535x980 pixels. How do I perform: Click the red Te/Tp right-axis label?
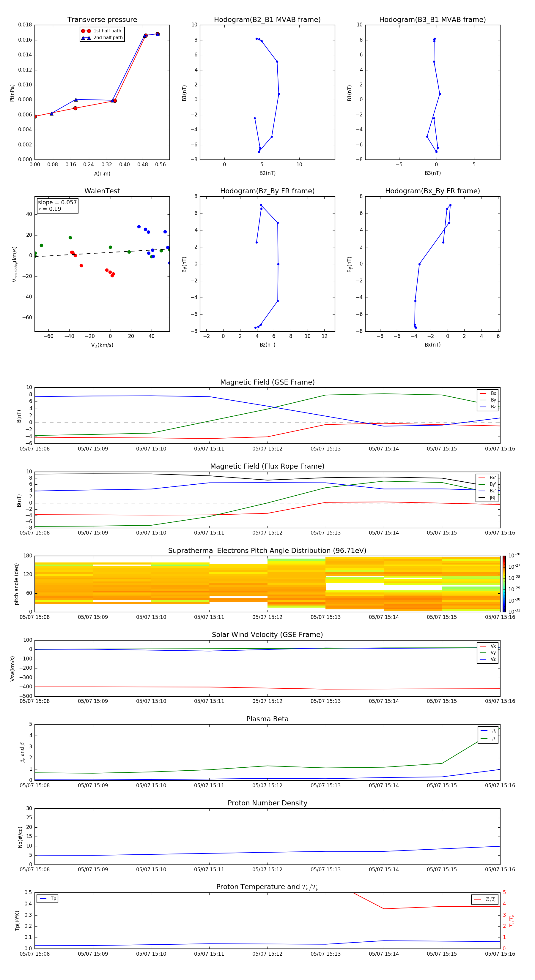click(512, 921)
